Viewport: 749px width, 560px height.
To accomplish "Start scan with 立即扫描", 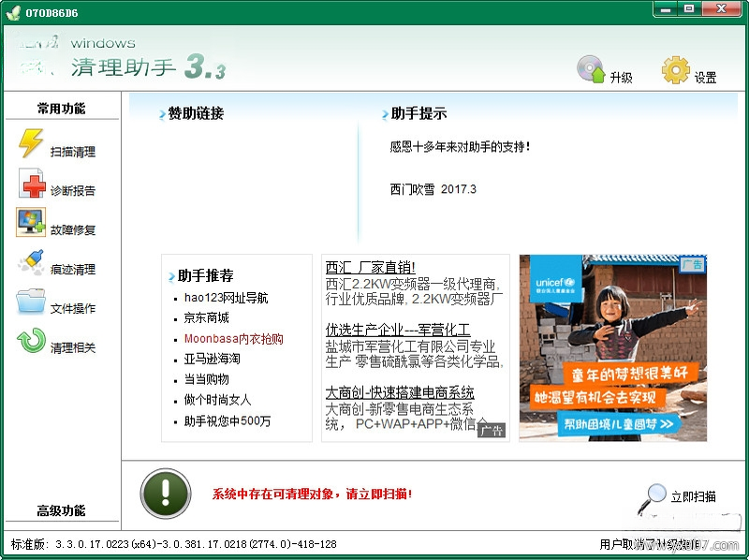I will 693,496.
